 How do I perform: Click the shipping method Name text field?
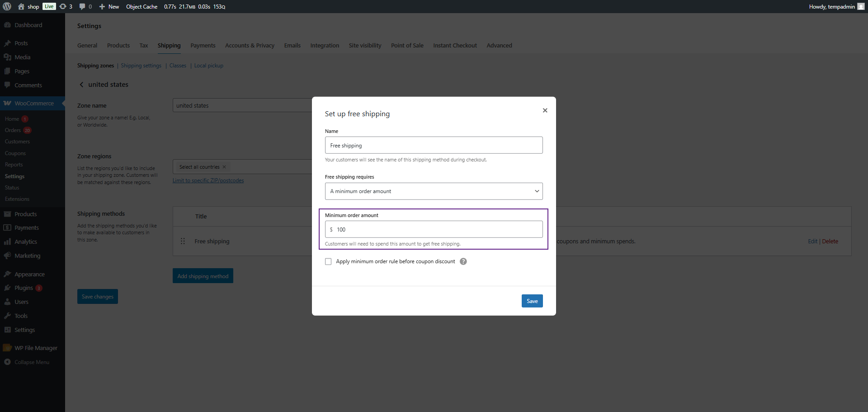434,145
